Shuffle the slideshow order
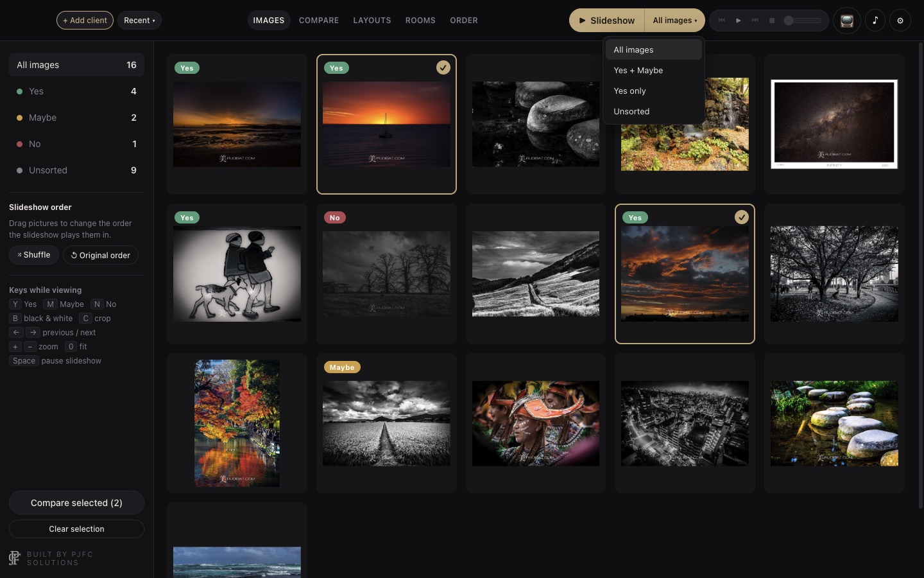924x578 pixels. tap(34, 255)
